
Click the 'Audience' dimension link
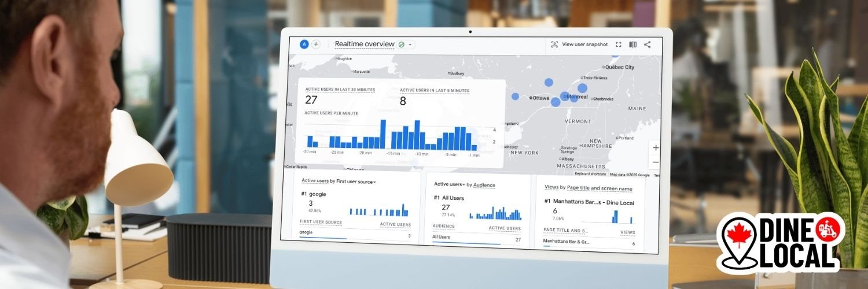click(484, 185)
